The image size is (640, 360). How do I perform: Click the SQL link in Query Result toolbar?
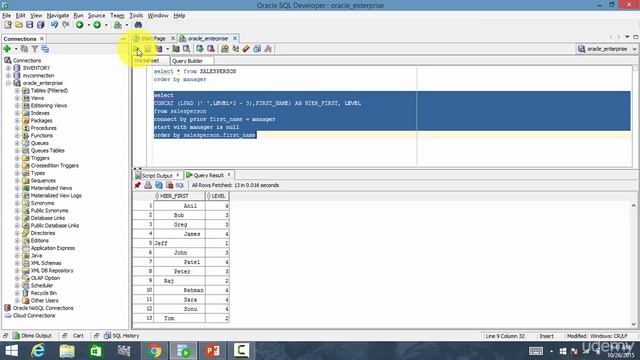[x=180, y=185]
